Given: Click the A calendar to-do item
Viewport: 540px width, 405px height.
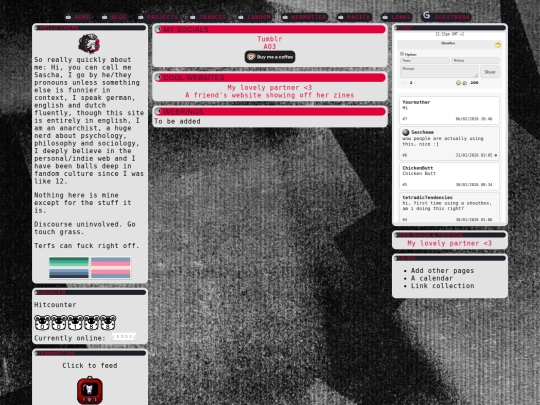Looking at the screenshot, I should [x=432, y=278].
